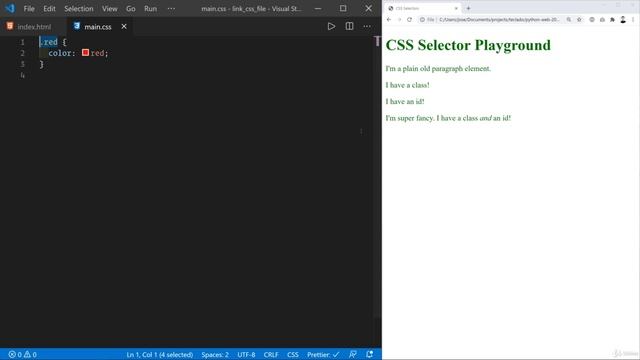This screenshot has height=360, width=640.
Task: Open the Run menu
Action: 150,9
